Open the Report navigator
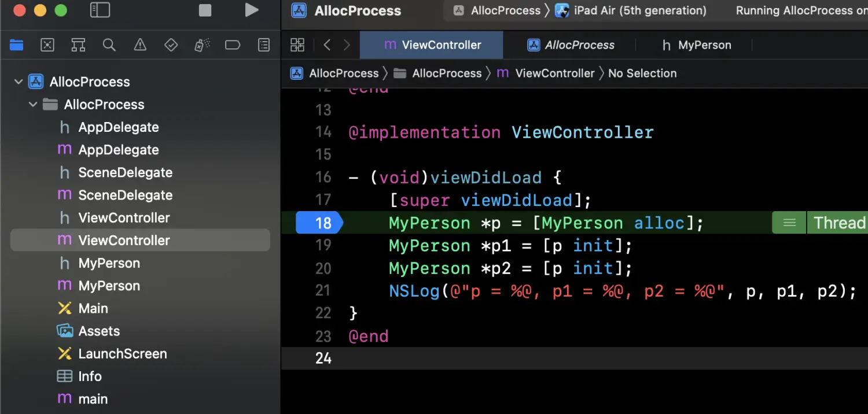 (264, 45)
